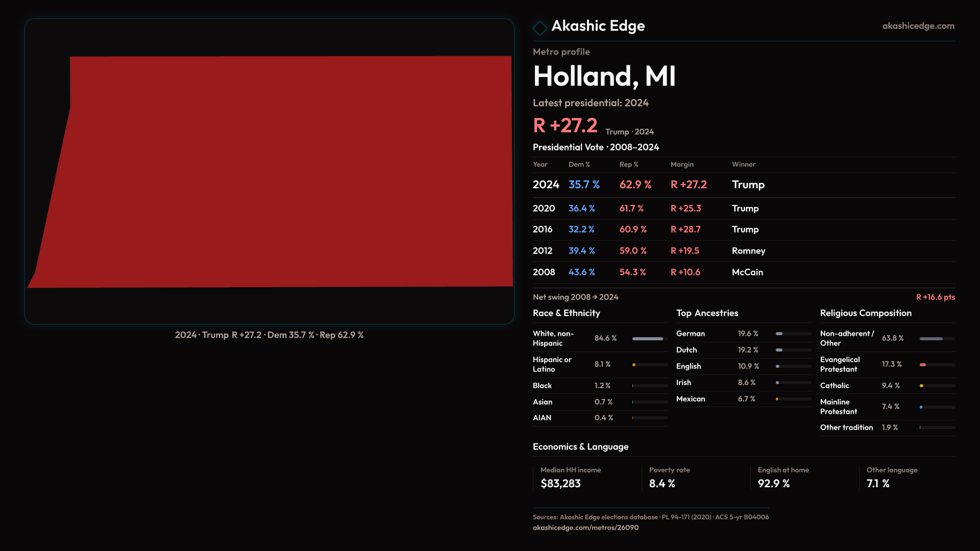Click the White, non-Hispanic percentage bar
980x551 pixels.
[x=648, y=339]
